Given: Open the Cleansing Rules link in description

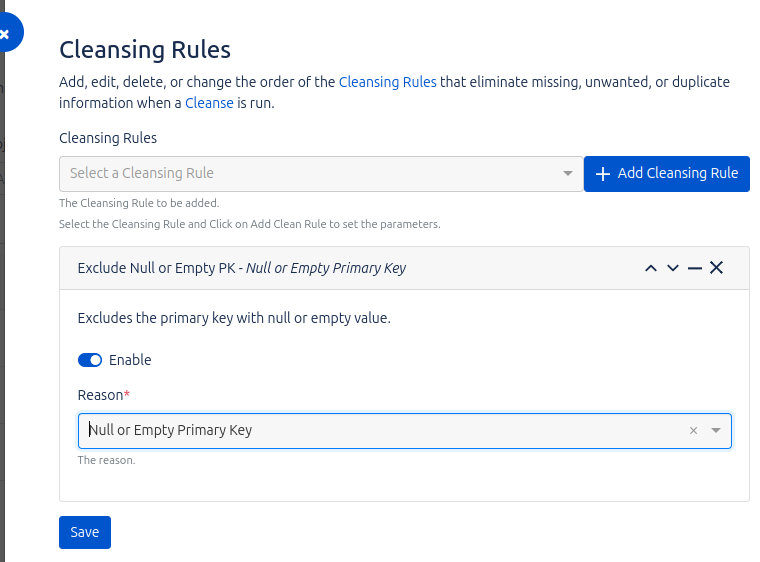Looking at the screenshot, I should tap(387, 82).
